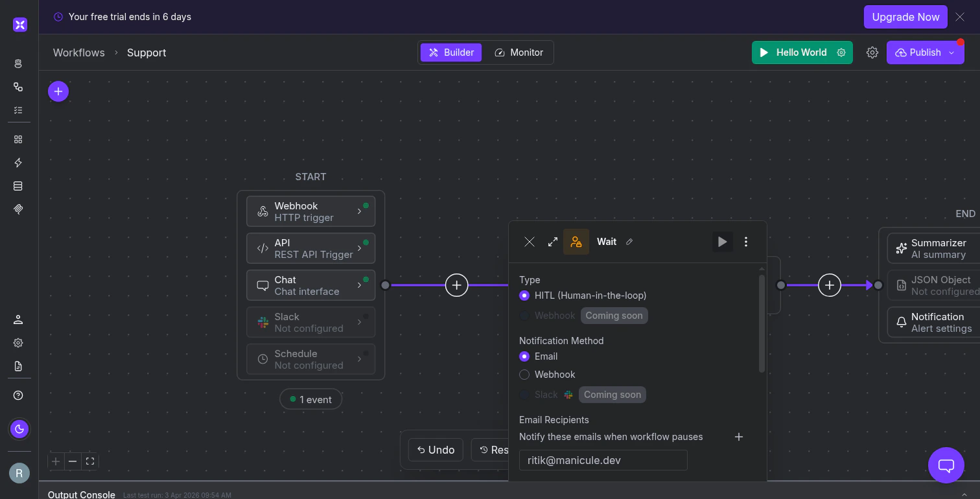Switch to the Monitor tab
The height and width of the screenshot is (499, 980).
coord(519,52)
